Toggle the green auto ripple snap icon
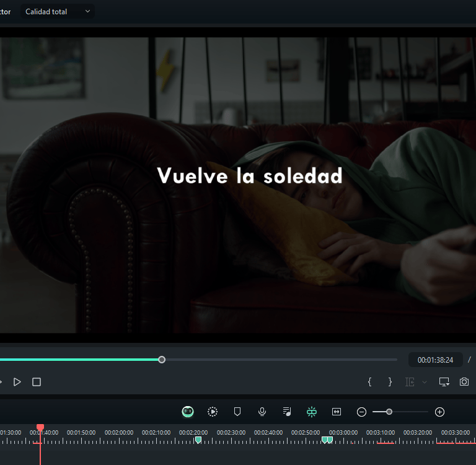The height and width of the screenshot is (465, 476). [312, 412]
